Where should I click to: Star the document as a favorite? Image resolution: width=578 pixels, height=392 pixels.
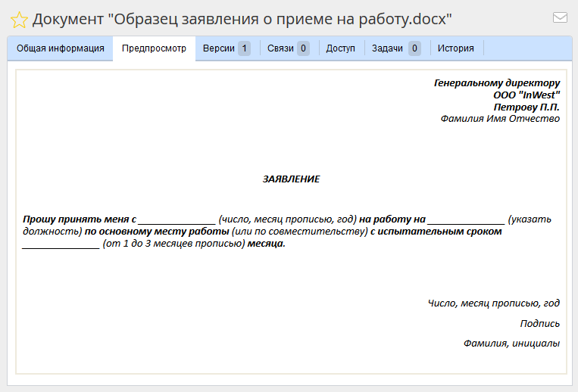(19, 19)
